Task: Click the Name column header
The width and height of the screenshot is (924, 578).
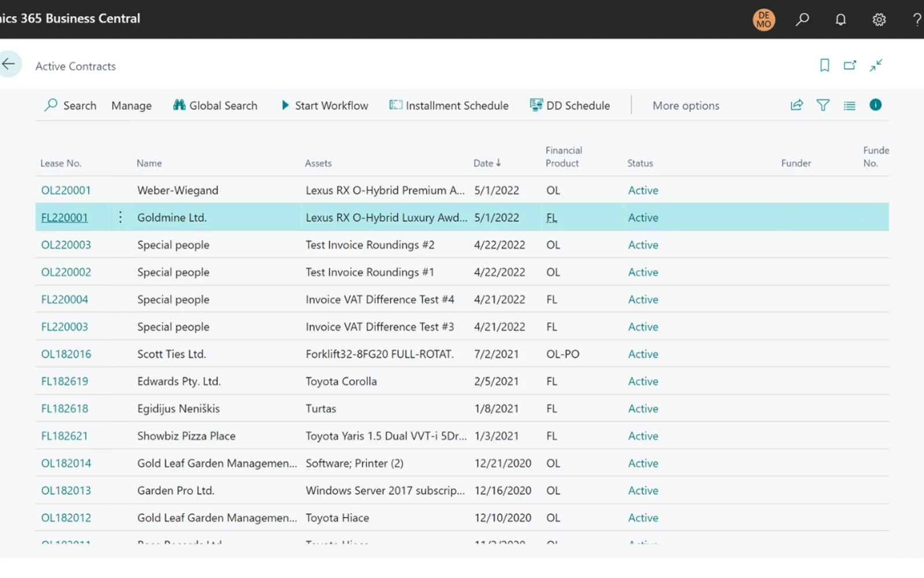Action: click(x=149, y=163)
